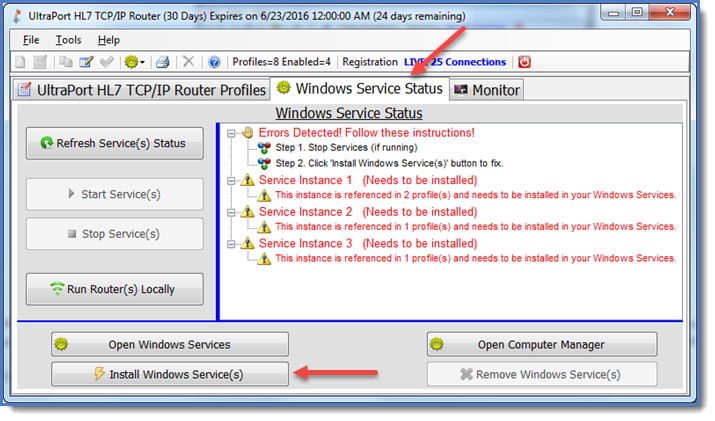Image resolution: width=715 pixels, height=421 pixels.
Task: Click the colored balls icon beside Step 2
Action: click(264, 163)
